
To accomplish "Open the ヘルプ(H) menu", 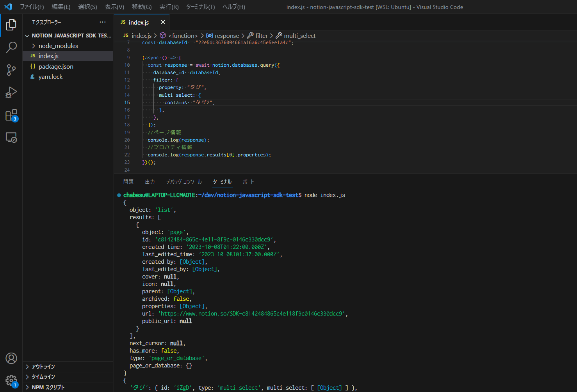I will (234, 7).
